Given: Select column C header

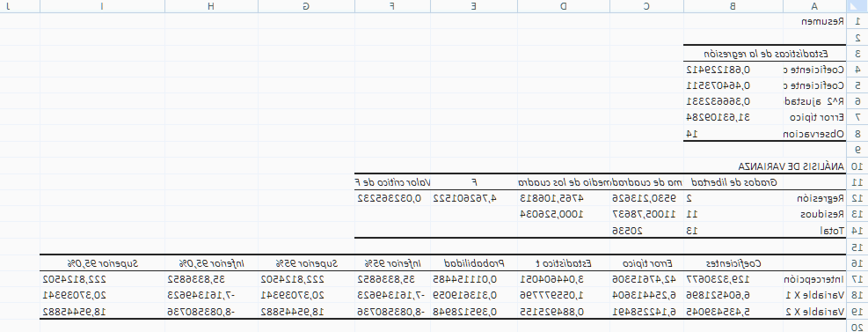Looking at the screenshot, I should pos(646,6).
